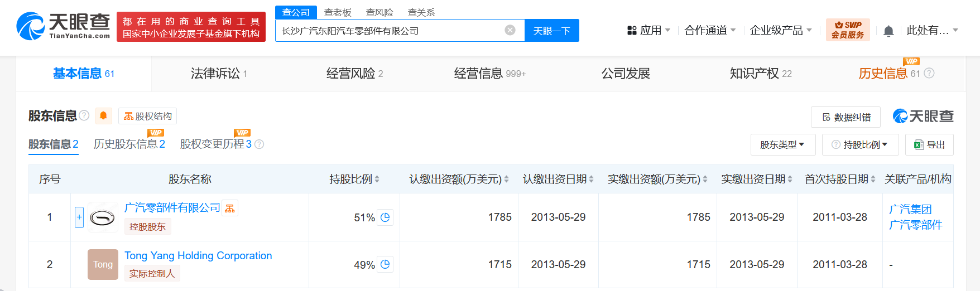Viewport: 980px width, 291px height.
Task: Expand the 应用 menu in header
Action: (649, 31)
